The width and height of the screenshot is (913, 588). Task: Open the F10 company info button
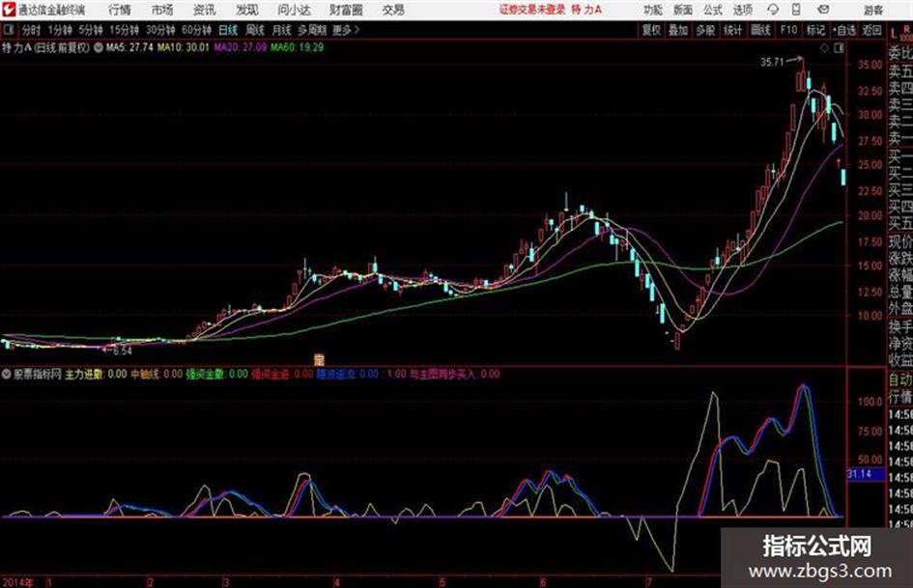[x=789, y=30]
